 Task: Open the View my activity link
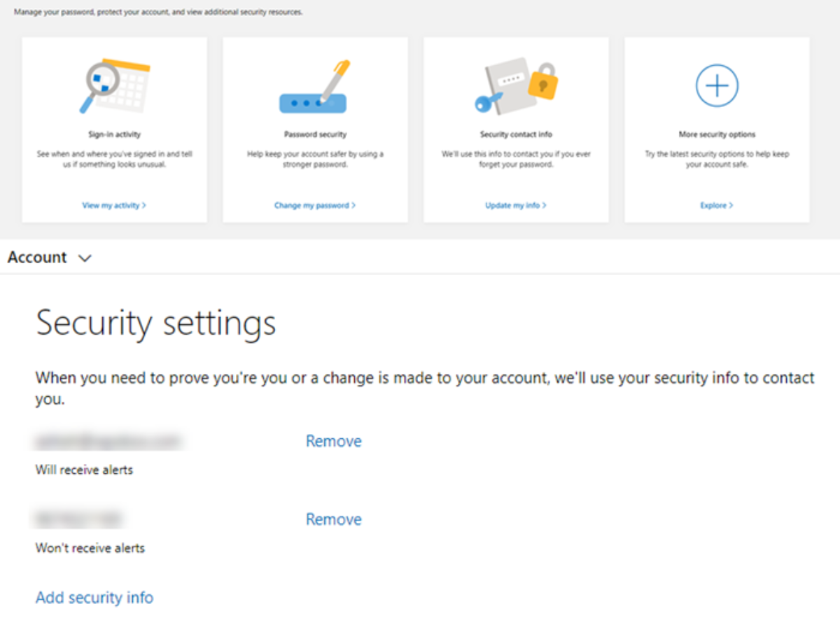point(114,206)
